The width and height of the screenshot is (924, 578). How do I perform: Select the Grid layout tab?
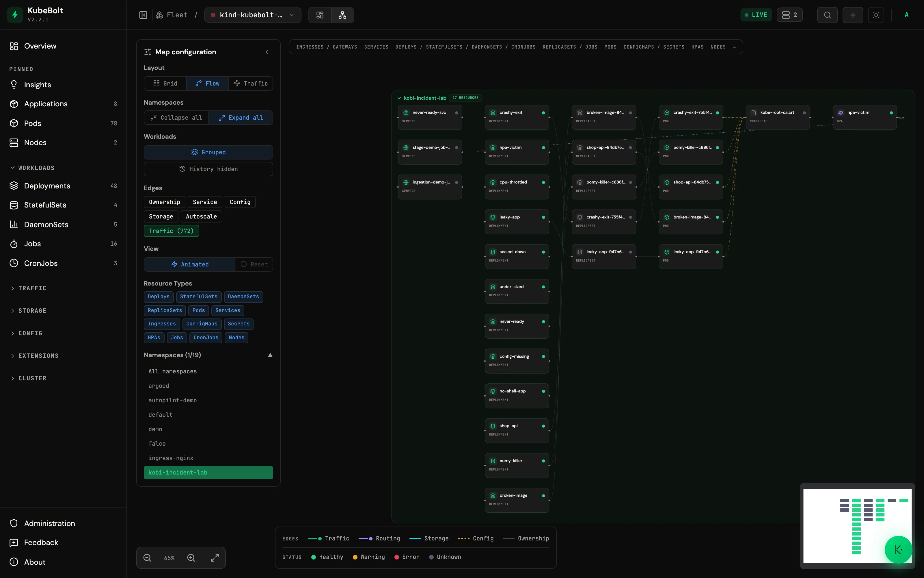tap(165, 83)
